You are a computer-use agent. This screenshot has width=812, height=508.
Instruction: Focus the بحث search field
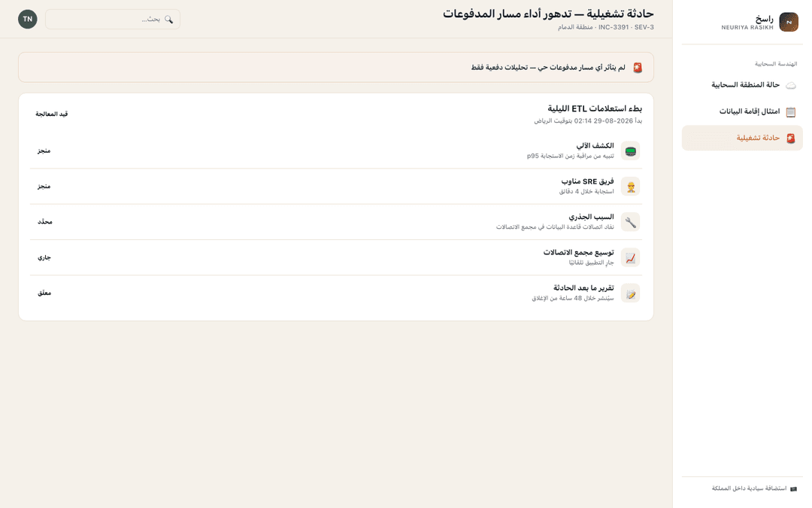113,19
